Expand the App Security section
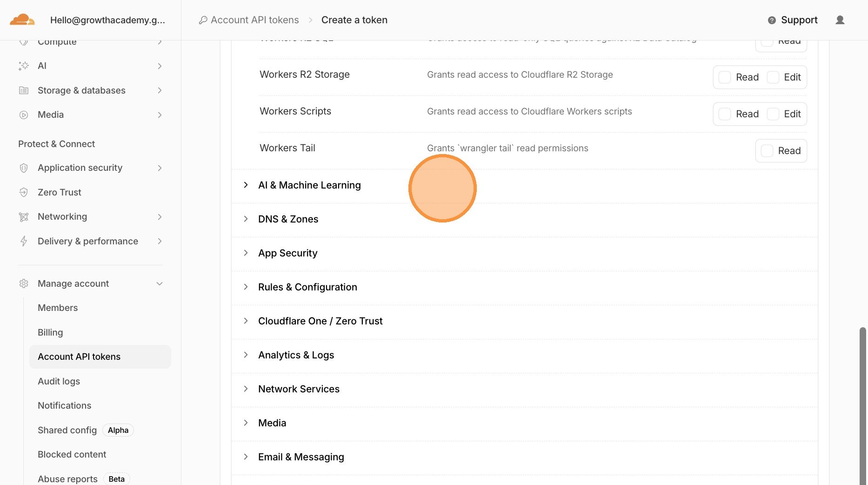Image resolution: width=868 pixels, height=485 pixels. 524,253
